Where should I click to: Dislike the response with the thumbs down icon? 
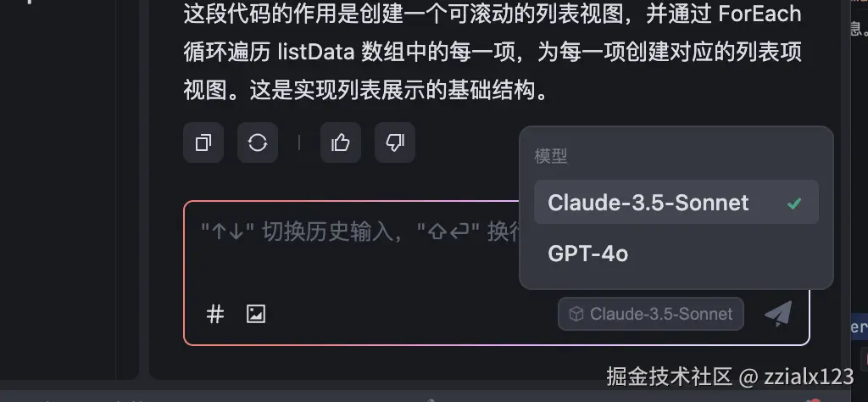pos(395,142)
